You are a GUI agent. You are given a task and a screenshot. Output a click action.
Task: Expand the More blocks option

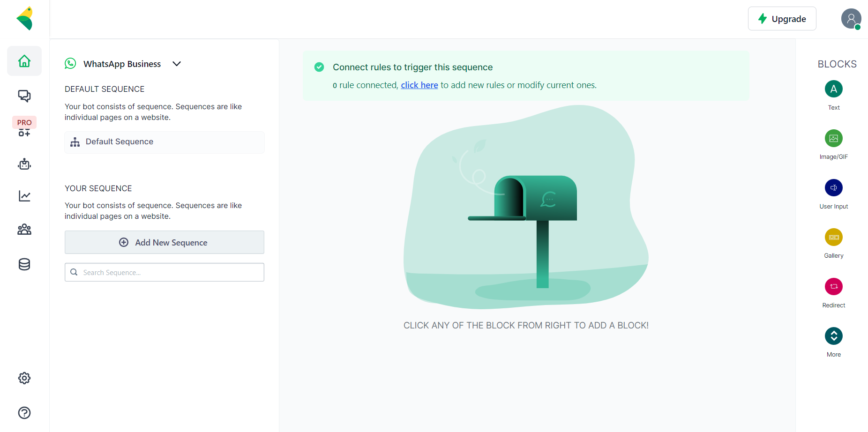[x=833, y=336]
